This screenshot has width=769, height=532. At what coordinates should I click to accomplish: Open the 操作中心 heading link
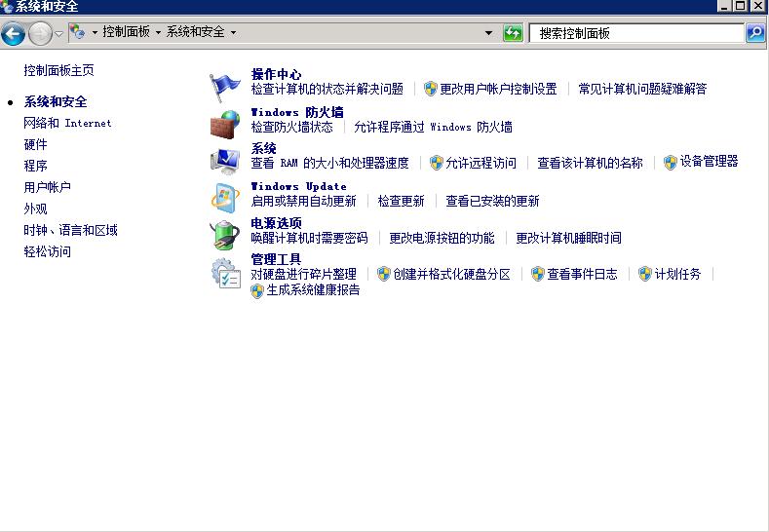(x=276, y=74)
